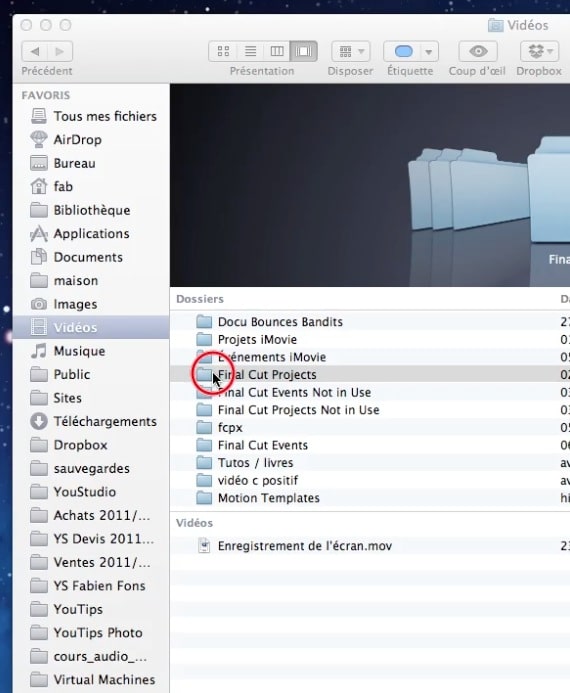The height and width of the screenshot is (693, 570).
Task: Click the blue Étiquette label swatch
Action: [x=403, y=51]
